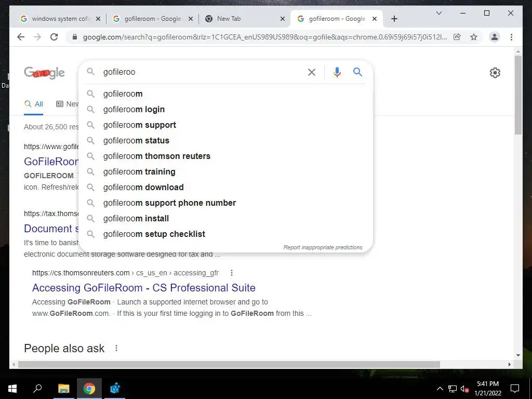Open the Chrome profile avatar icon

[495, 37]
